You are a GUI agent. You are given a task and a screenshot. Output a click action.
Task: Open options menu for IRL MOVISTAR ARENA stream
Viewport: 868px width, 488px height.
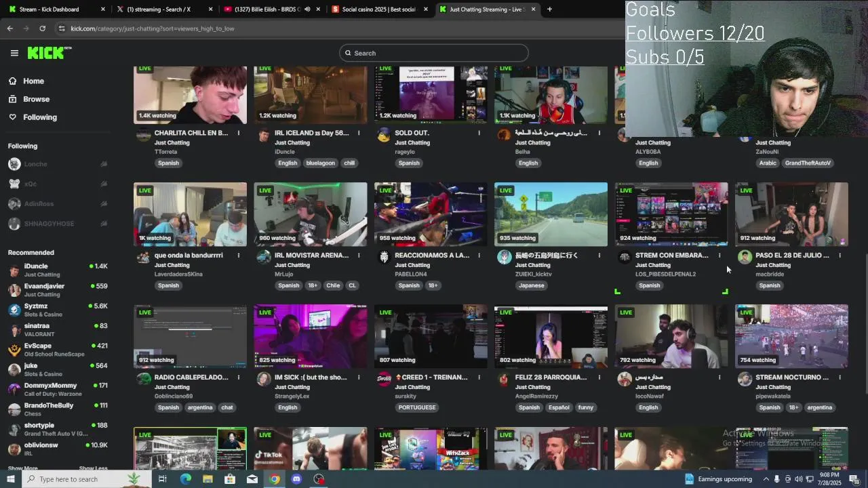click(x=359, y=256)
